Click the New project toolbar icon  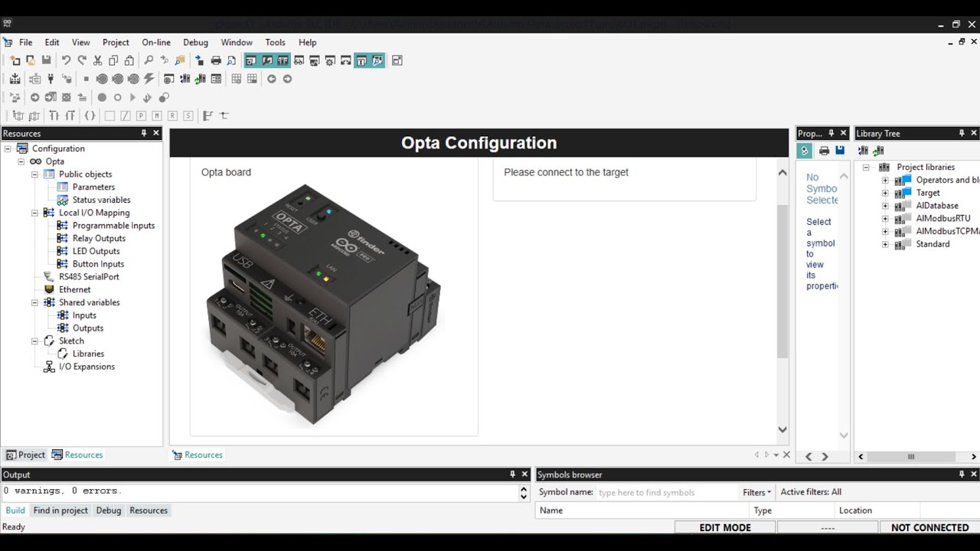coord(15,60)
